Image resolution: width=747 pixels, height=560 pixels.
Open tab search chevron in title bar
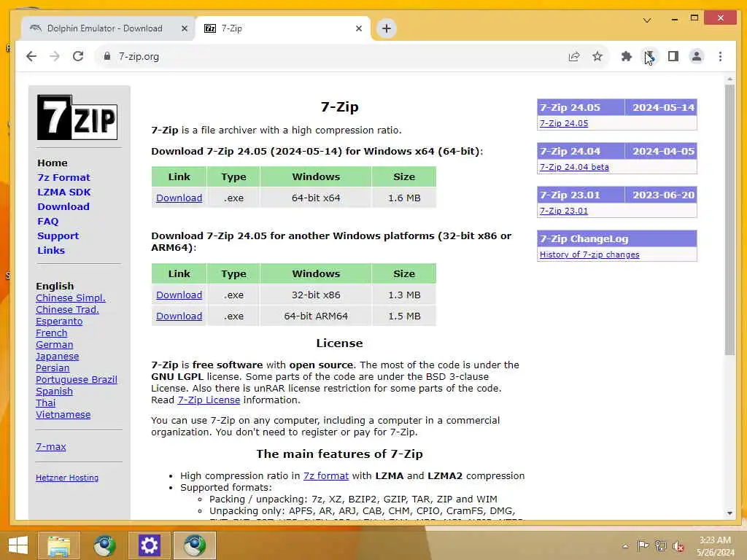click(647, 20)
